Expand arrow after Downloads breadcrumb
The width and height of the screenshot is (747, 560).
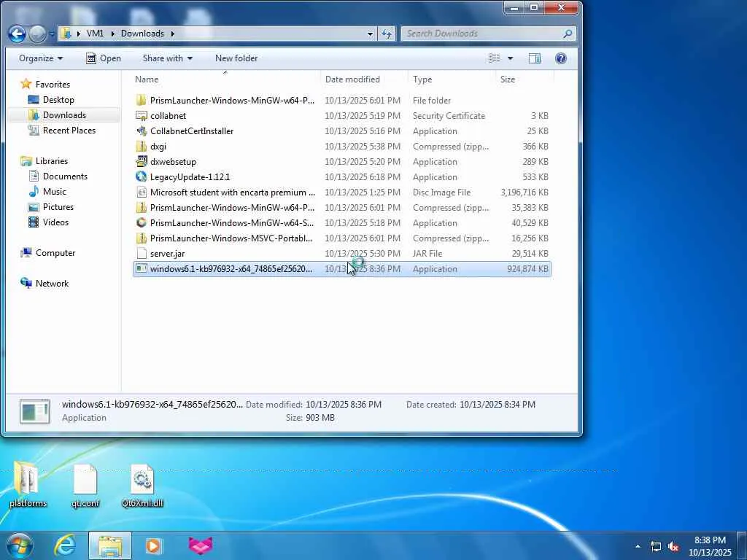click(x=172, y=34)
